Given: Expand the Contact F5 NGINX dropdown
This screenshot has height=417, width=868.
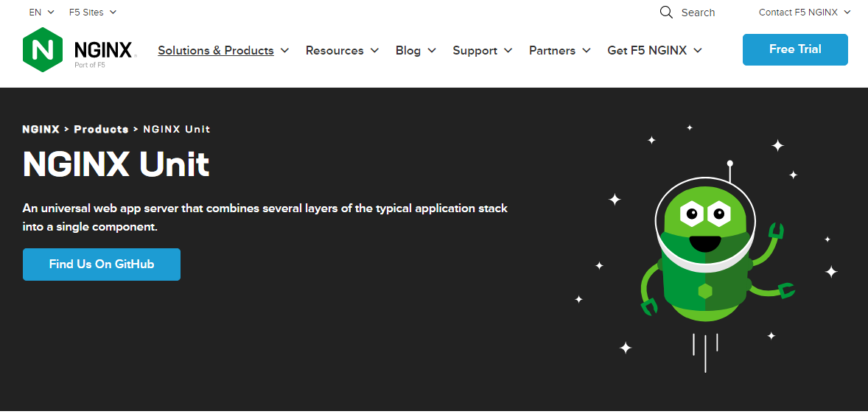Looking at the screenshot, I should [x=805, y=13].
